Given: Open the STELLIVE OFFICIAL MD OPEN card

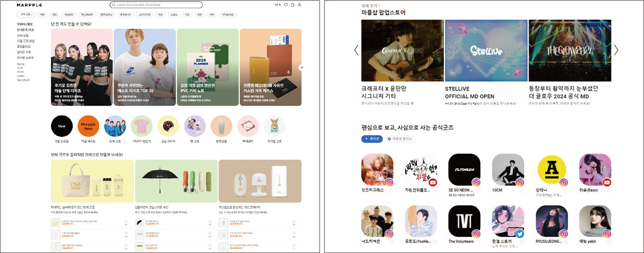Looking at the screenshot, I should pyautogui.click(x=486, y=51).
